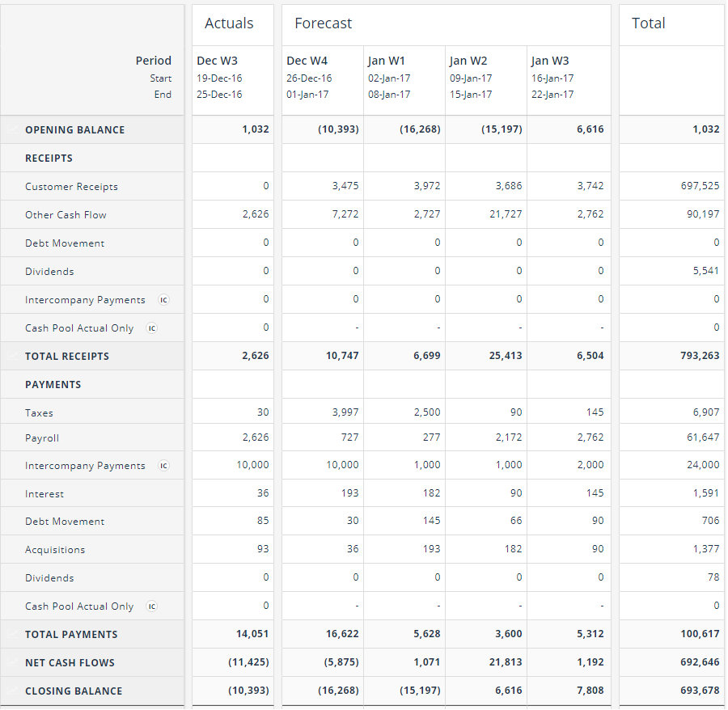The image size is (728, 710).
Task: Click the chart icon beside OPENING BALANCE
Action: click(x=11, y=129)
